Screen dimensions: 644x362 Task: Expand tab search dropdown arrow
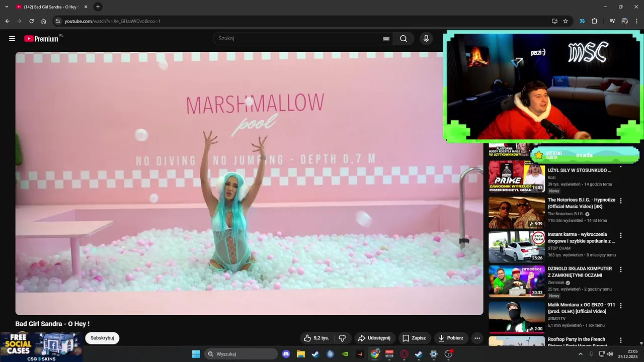tap(7, 7)
